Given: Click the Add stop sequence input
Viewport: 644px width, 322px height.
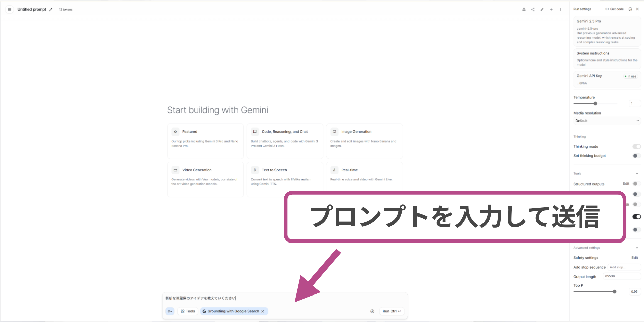Looking at the screenshot, I should click(624, 267).
